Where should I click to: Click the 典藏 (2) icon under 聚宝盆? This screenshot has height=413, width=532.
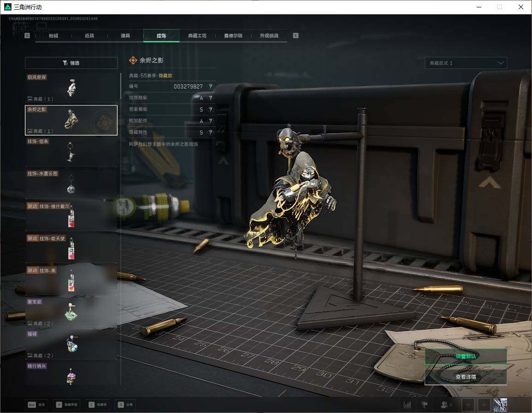pyautogui.click(x=30, y=324)
